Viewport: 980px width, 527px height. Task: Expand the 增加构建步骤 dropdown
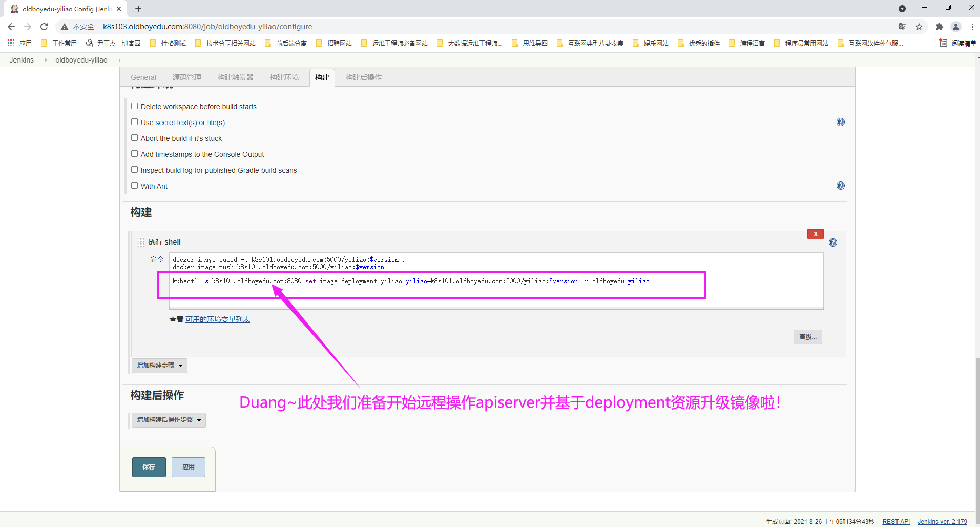(x=159, y=366)
